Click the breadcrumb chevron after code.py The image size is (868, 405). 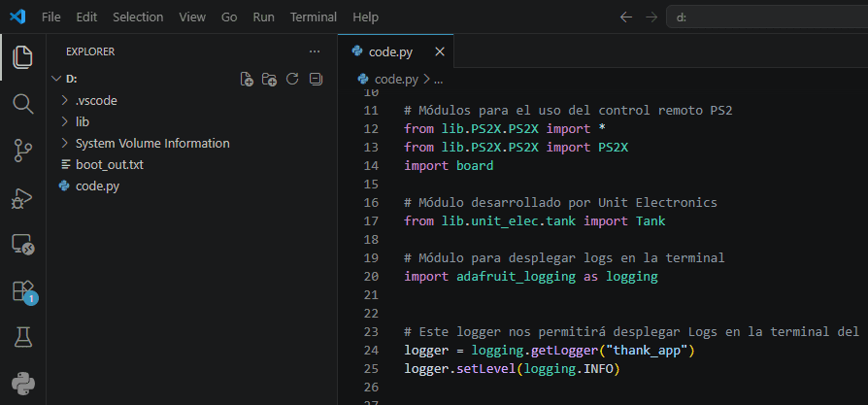[x=426, y=80]
